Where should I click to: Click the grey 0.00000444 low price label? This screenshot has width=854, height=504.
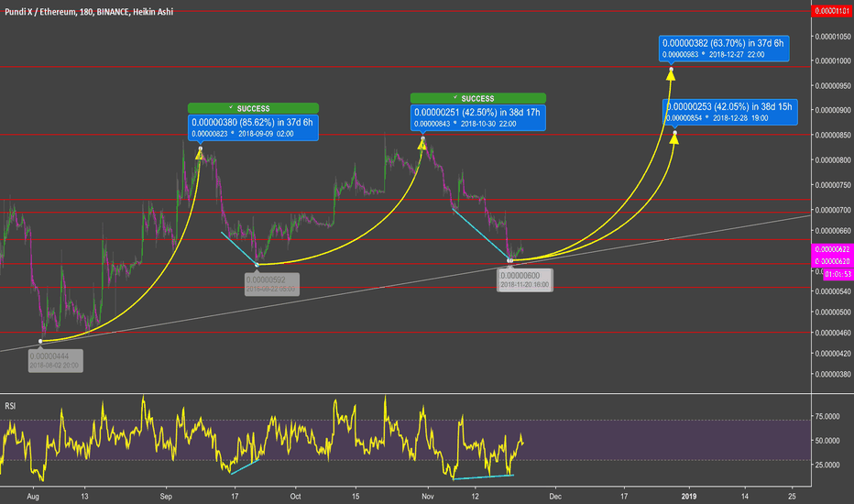click(x=56, y=361)
